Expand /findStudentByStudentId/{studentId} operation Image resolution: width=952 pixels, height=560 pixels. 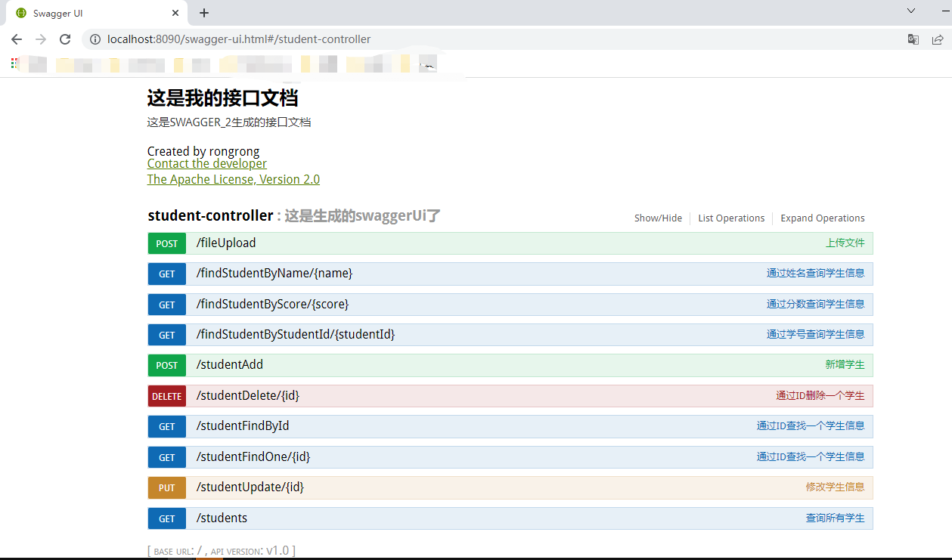point(296,335)
